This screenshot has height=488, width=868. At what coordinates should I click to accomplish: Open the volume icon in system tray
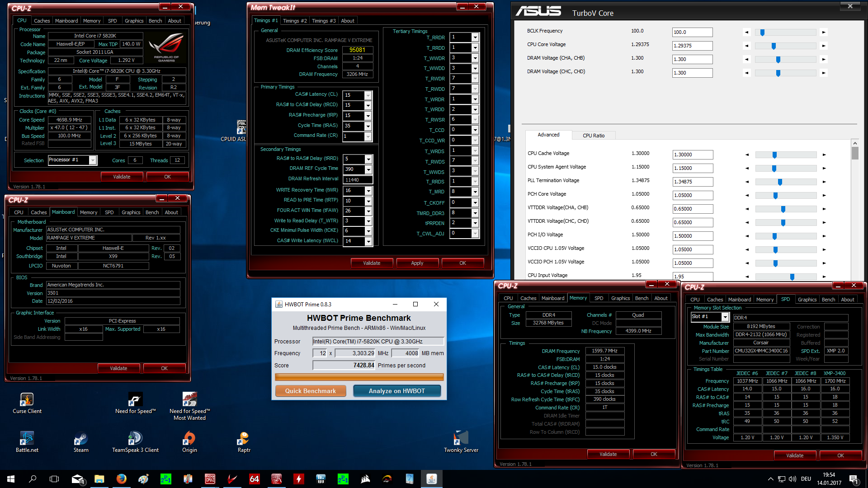pyautogui.click(x=792, y=479)
